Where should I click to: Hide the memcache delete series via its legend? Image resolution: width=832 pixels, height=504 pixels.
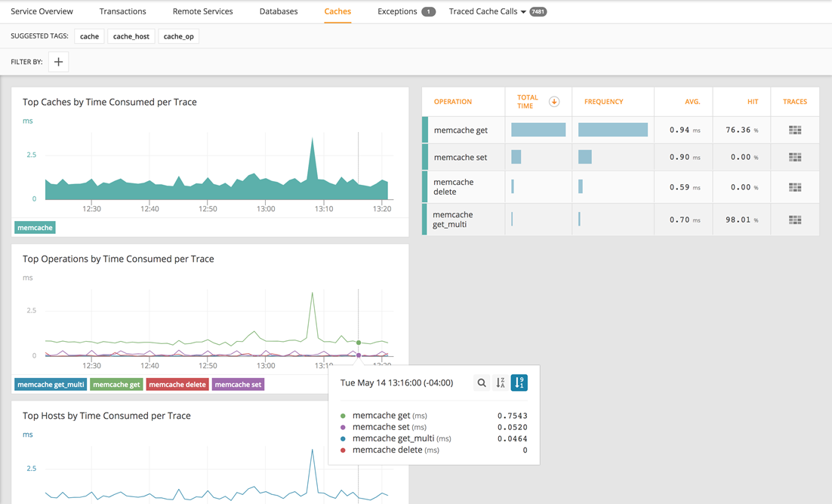point(177,383)
